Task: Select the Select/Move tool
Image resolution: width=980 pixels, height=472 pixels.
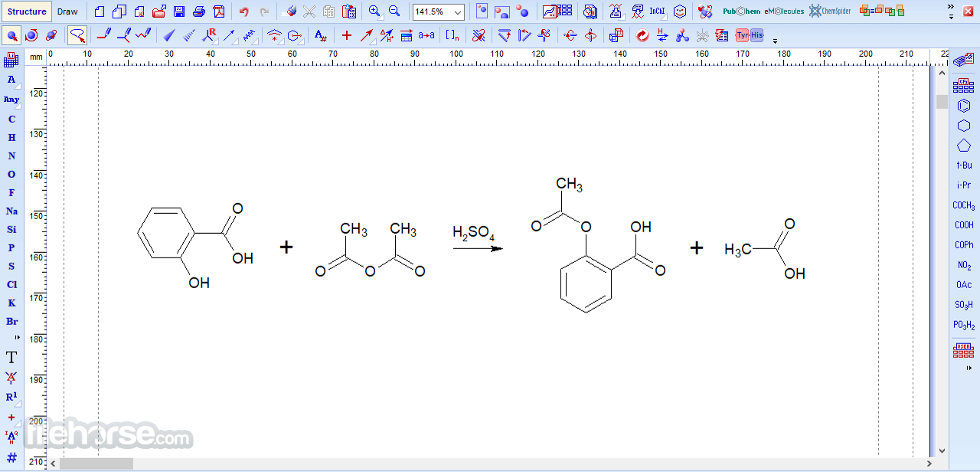Action: 11,35
